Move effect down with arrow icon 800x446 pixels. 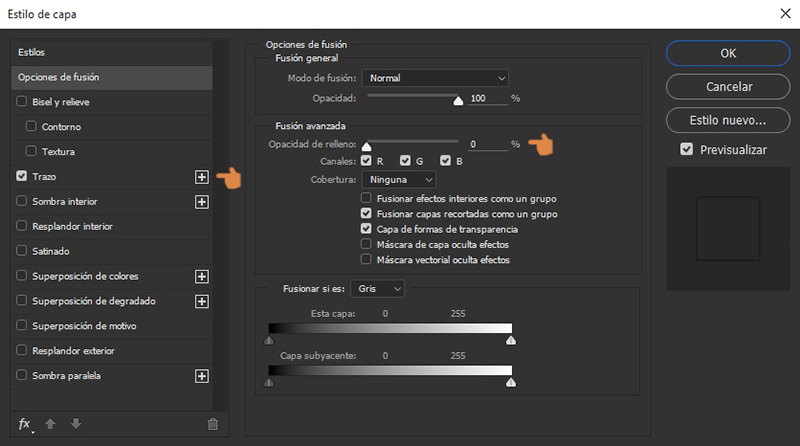(x=76, y=424)
